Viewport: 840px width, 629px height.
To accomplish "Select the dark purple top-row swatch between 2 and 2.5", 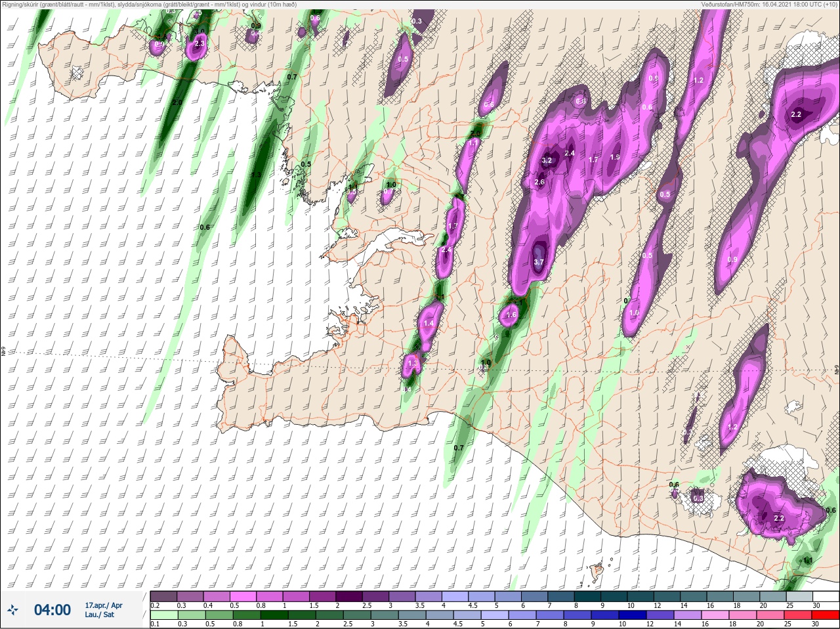I will point(350,596).
